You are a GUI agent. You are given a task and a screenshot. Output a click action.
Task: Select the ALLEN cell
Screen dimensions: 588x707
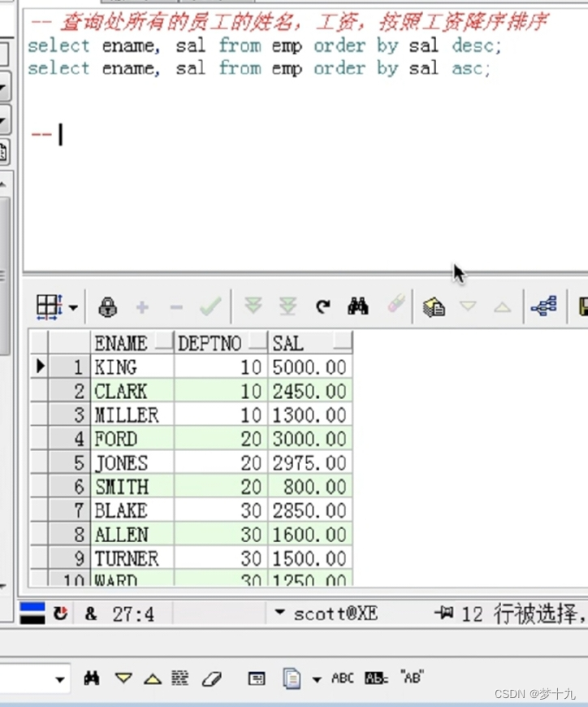click(x=132, y=534)
